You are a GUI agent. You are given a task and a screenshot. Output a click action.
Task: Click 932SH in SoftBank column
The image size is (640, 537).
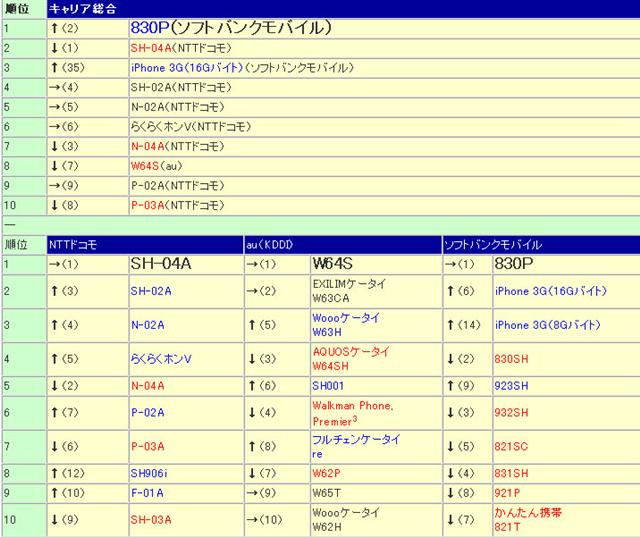click(511, 413)
